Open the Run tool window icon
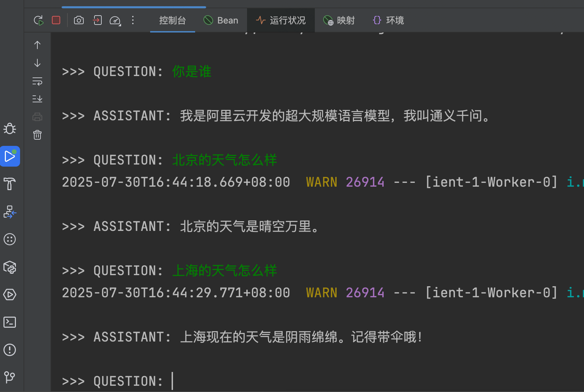 (10, 156)
